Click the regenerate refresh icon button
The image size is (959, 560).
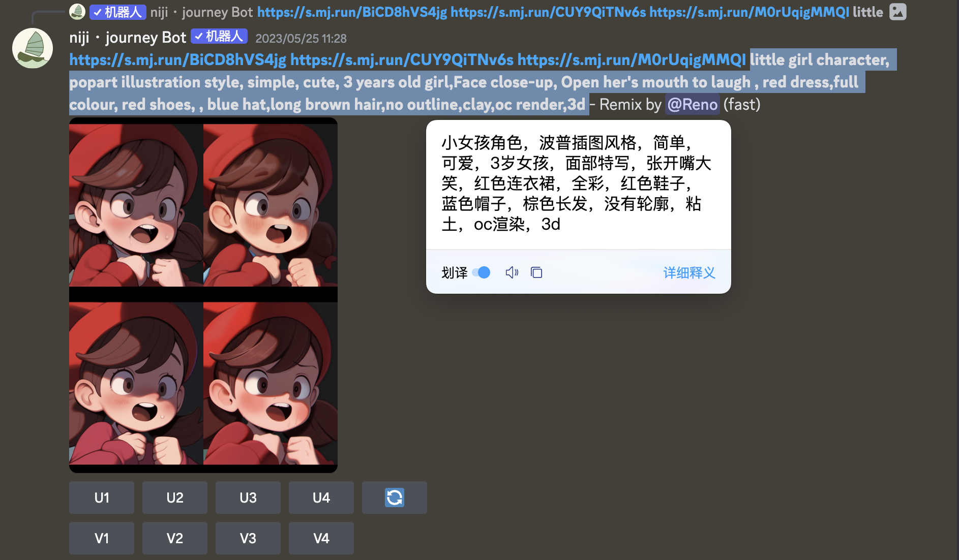click(394, 497)
